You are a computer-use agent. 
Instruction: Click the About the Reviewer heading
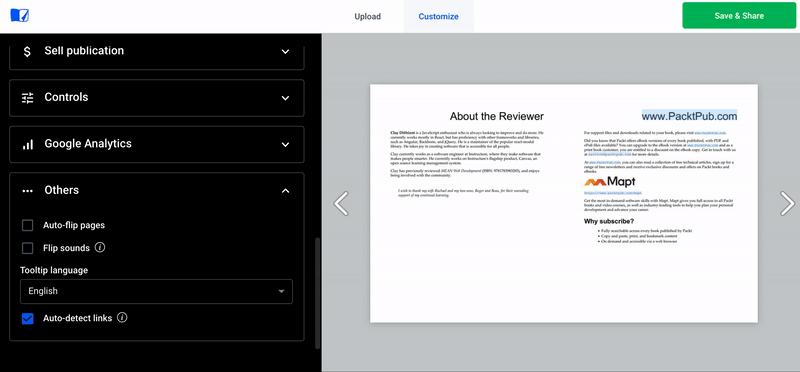coord(496,116)
